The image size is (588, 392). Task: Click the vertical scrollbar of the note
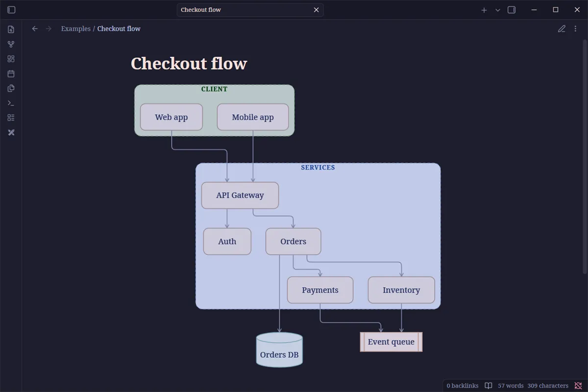pos(585,156)
